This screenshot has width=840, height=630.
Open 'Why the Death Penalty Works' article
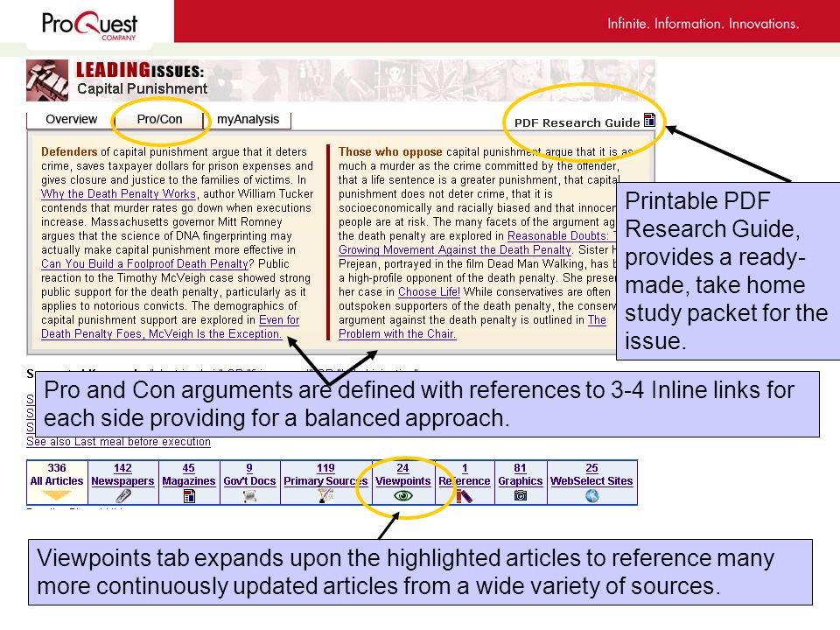118,194
